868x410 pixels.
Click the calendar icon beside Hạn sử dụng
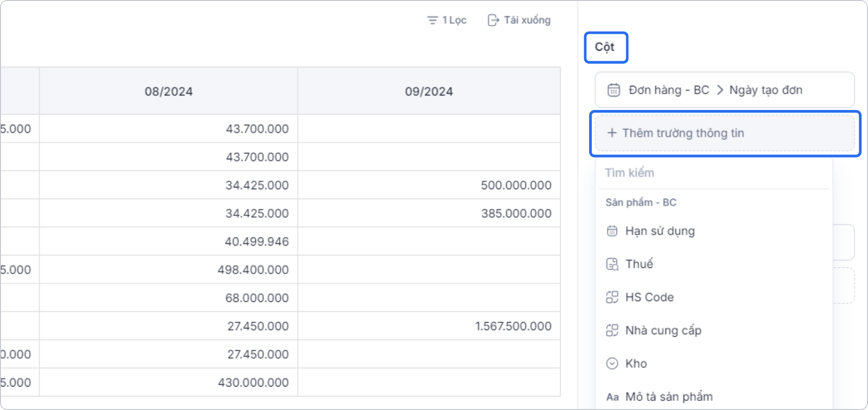point(612,231)
